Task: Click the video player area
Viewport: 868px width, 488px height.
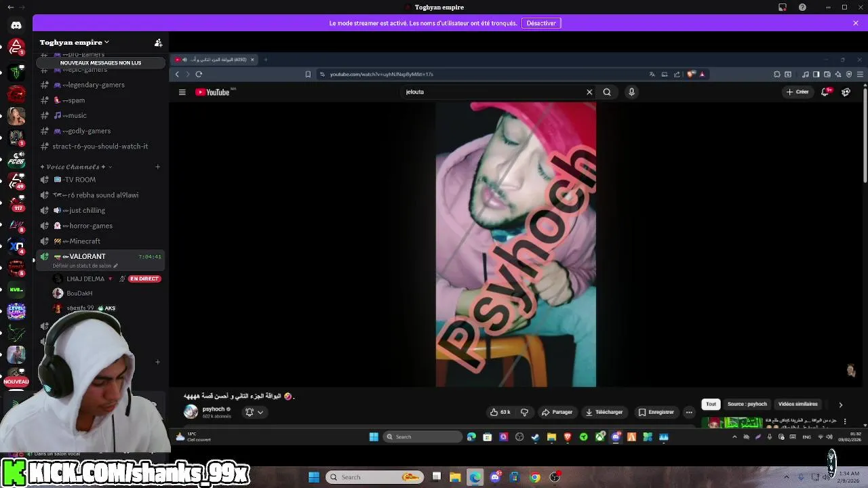Action: (516, 245)
